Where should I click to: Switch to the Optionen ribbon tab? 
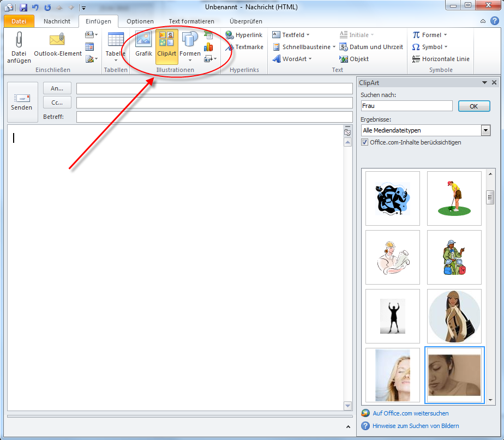140,21
